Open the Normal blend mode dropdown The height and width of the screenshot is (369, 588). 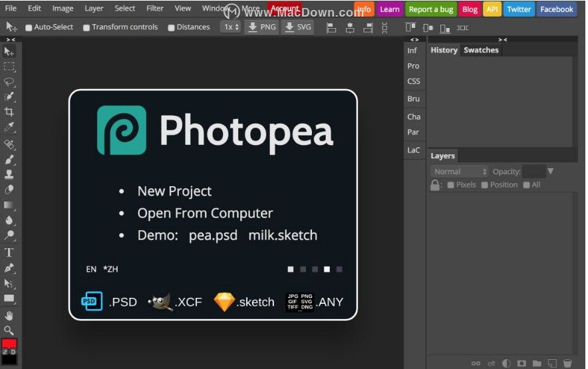[x=460, y=172]
